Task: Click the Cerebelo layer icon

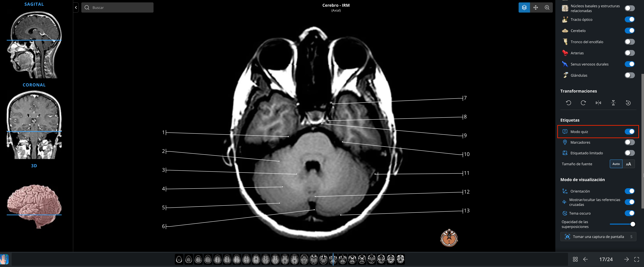Action: [x=565, y=31]
